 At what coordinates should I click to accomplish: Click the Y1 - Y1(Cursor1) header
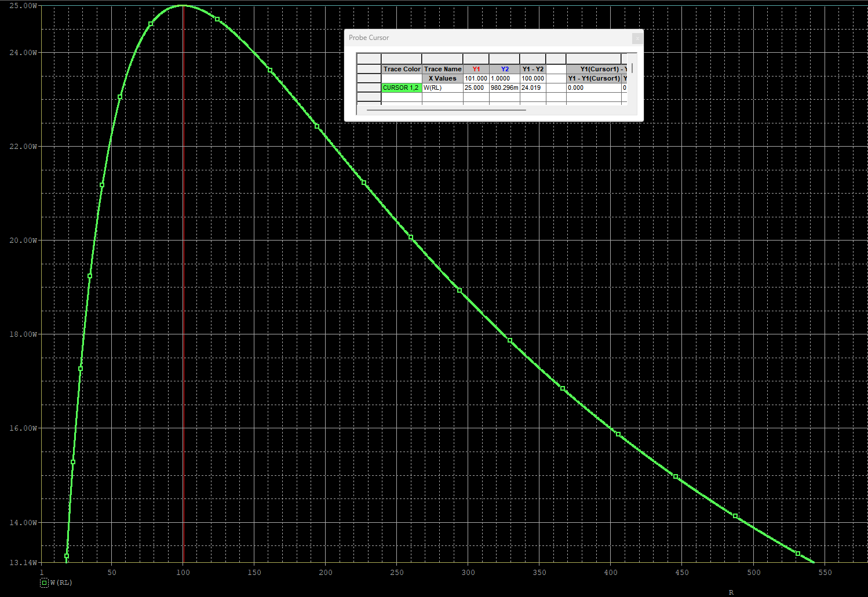(593, 78)
